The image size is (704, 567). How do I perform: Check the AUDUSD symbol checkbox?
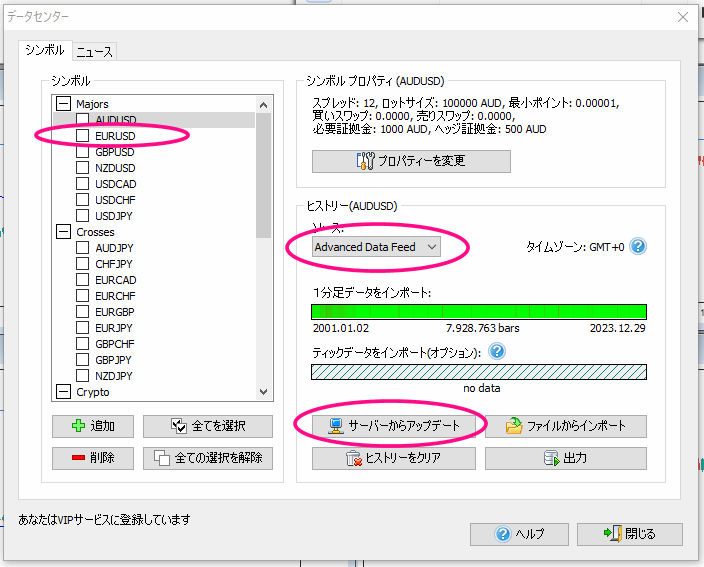[82, 119]
